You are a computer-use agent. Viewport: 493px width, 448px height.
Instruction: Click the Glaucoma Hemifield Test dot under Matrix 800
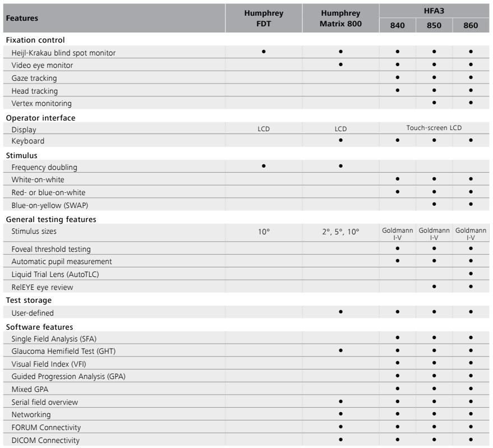(x=340, y=350)
